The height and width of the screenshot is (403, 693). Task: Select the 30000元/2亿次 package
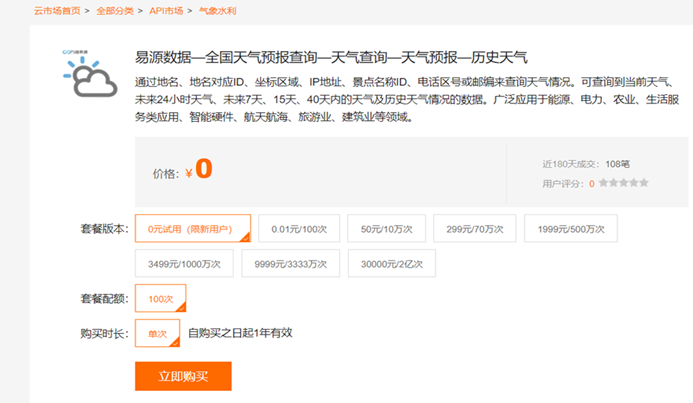[392, 263]
